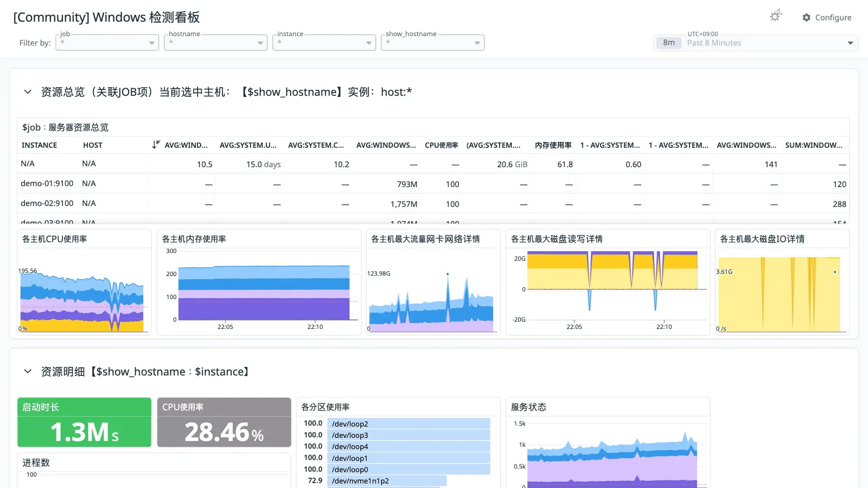Select the demo-01:9100 instance row cell

pyautogui.click(x=47, y=183)
